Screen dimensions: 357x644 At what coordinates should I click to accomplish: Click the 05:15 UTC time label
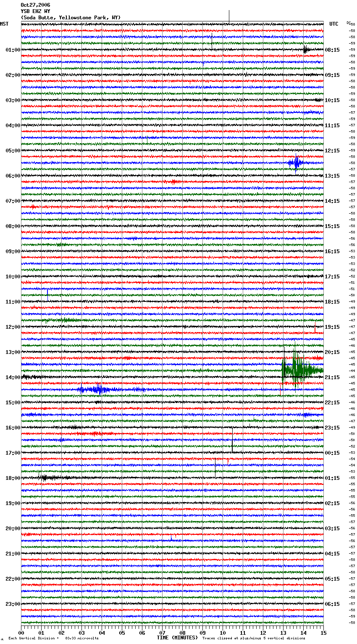332,579
